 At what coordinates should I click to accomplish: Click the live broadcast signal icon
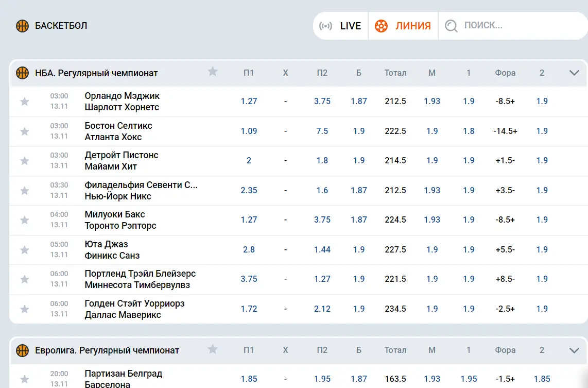point(325,26)
